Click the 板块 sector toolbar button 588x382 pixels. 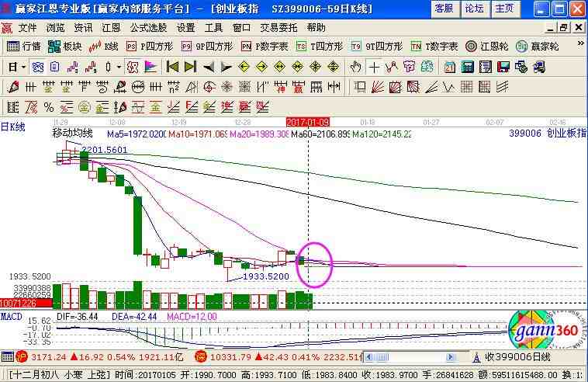point(65,47)
